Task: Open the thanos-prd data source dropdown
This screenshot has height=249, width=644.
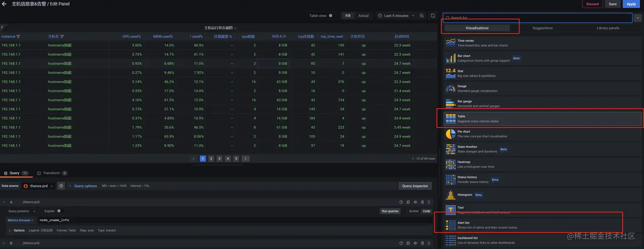Action: coord(38,186)
